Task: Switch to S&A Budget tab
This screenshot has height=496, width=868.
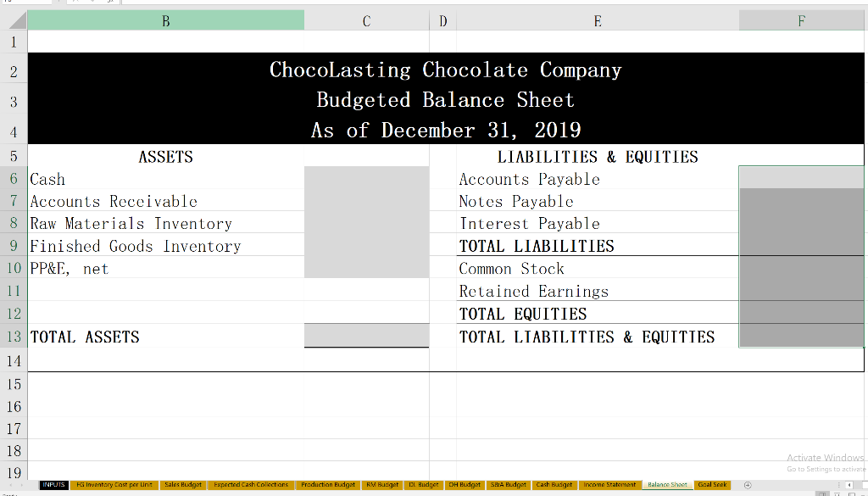Action: tap(509, 485)
